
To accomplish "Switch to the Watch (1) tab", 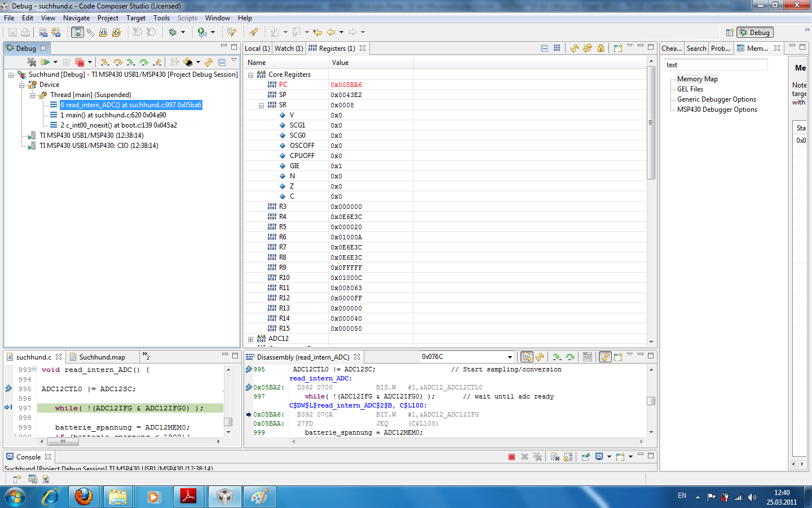I will (x=289, y=49).
